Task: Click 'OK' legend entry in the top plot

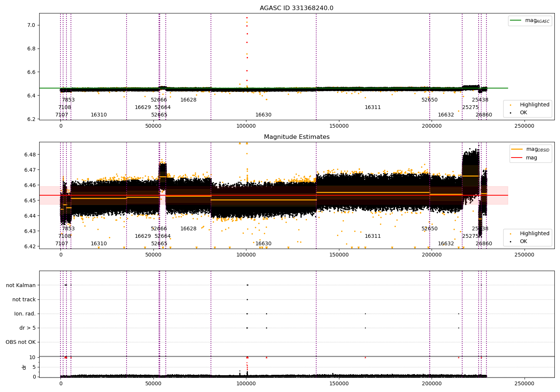Action: coord(523,113)
